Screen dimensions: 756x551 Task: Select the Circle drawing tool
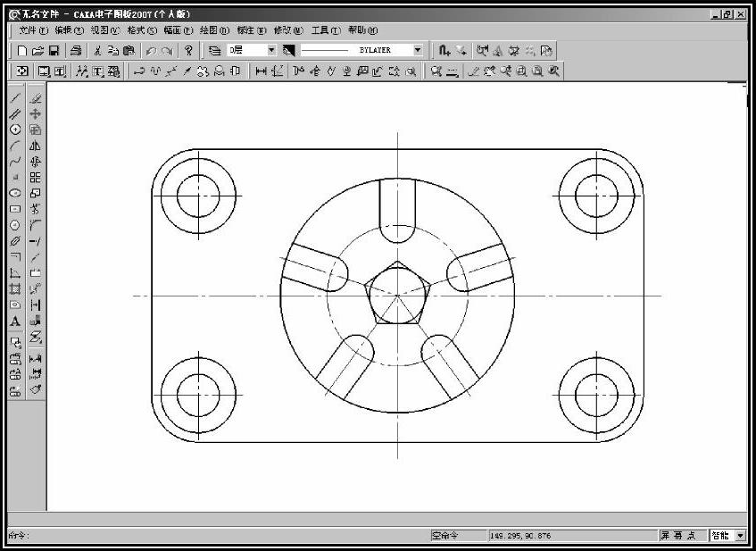coord(15,129)
